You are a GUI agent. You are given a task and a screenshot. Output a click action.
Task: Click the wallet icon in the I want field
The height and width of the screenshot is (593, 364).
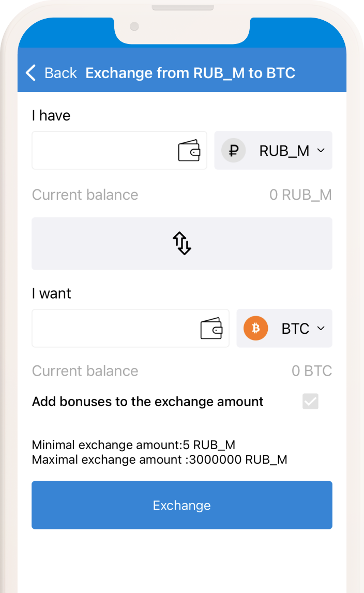(x=211, y=329)
